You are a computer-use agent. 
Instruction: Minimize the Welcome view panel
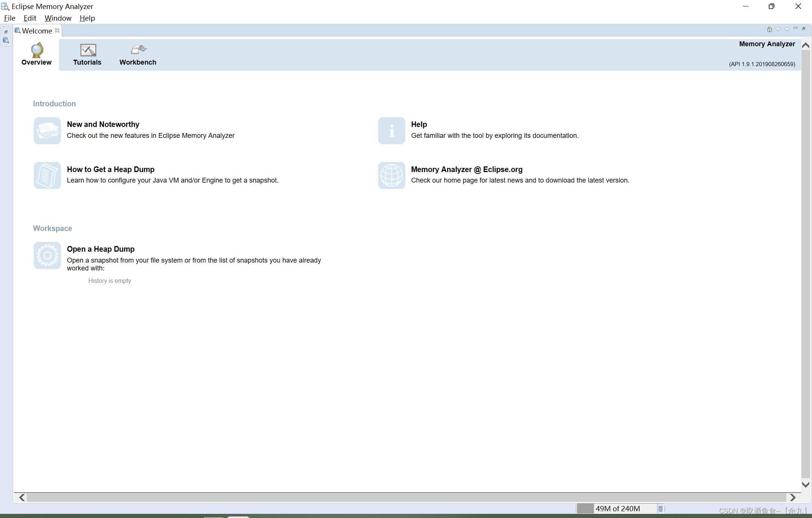pos(795,29)
